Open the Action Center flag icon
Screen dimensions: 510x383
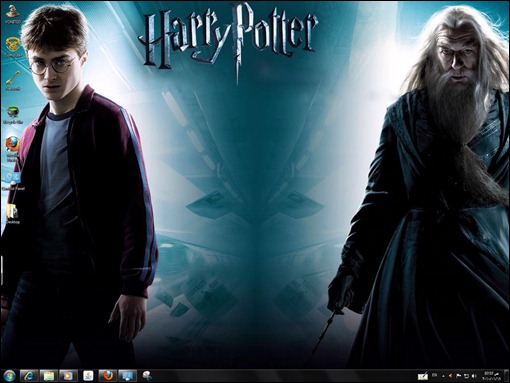459,376
